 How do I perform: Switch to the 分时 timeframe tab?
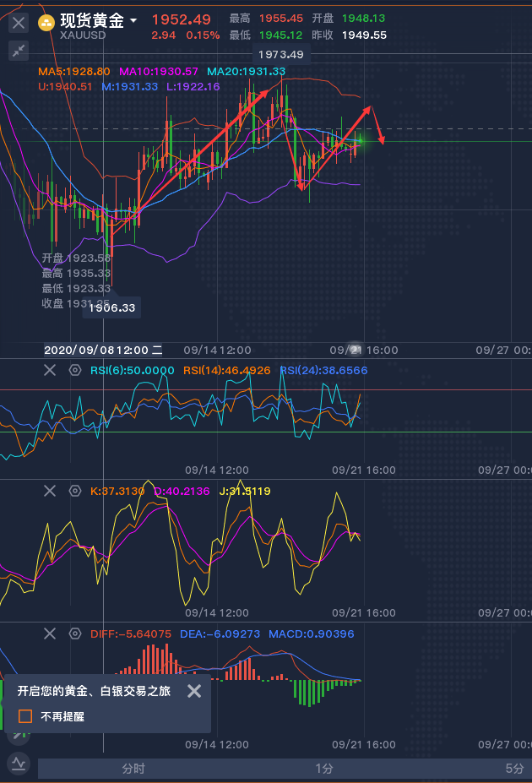(x=133, y=769)
